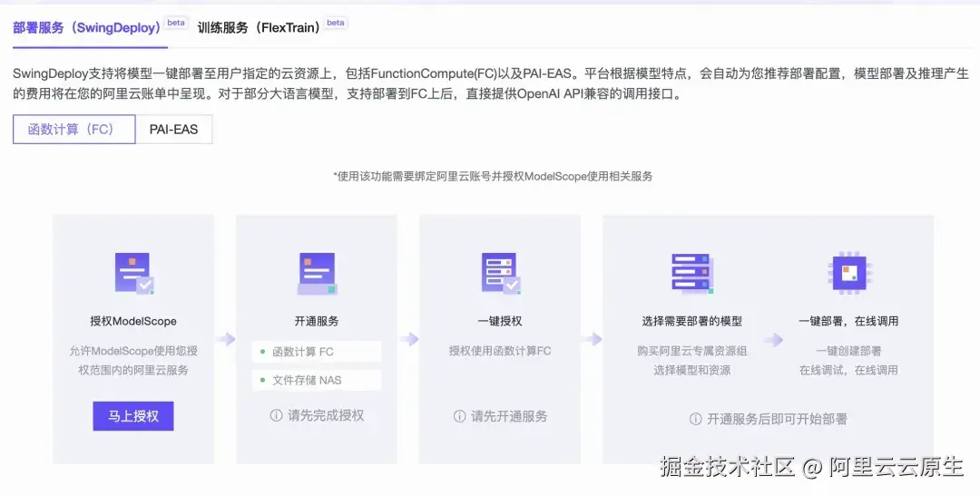The width and height of the screenshot is (980, 495).
Task: Click the 授权ModelScope step title
Action: point(133,321)
